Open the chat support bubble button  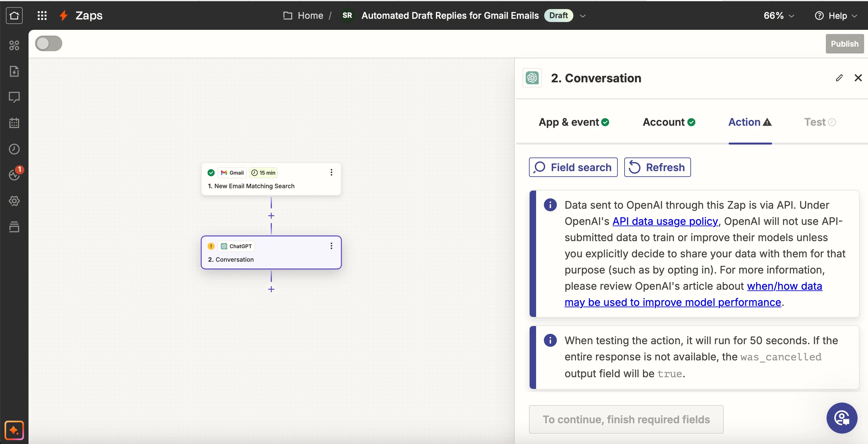[841, 418]
